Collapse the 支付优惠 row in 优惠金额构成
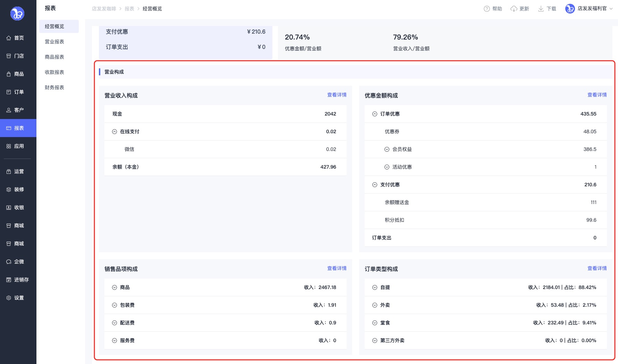The height and width of the screenshot is (364, 618). 375,185
